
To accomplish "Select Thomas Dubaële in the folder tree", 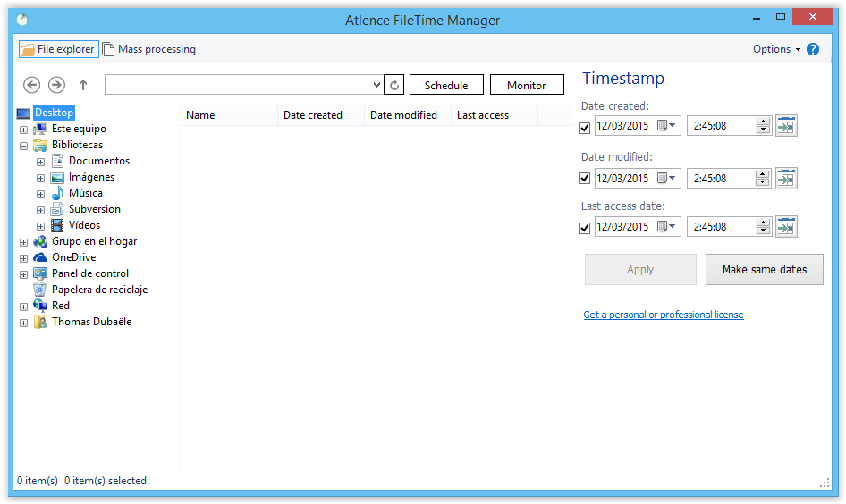I will 92,322.
